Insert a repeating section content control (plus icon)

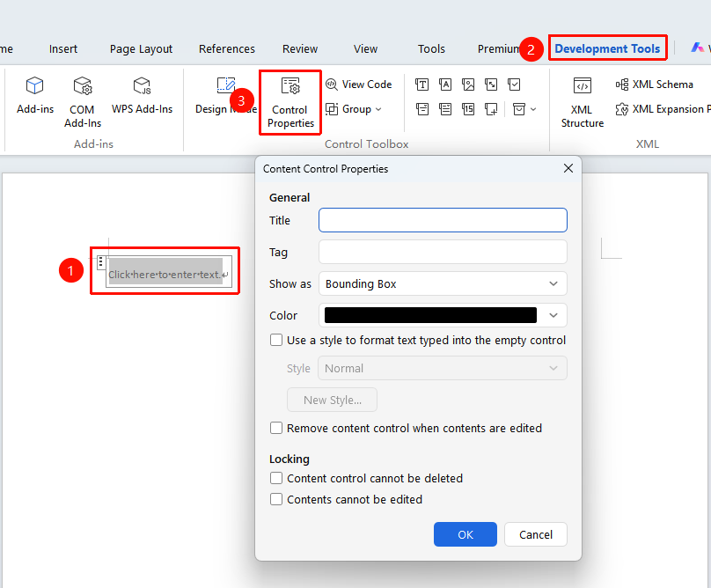[491, 109]
